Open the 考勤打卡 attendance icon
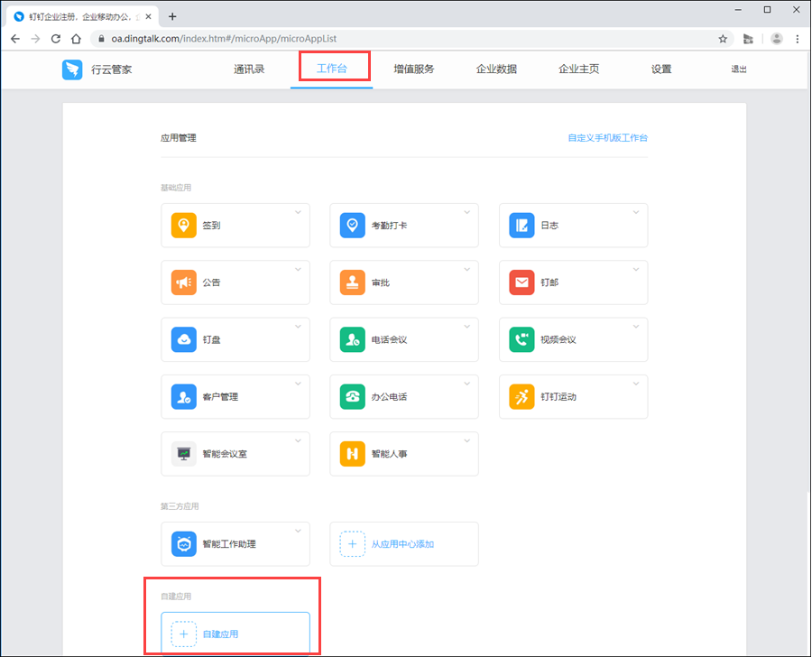812x657 pixels. click(x=352, y=226)
